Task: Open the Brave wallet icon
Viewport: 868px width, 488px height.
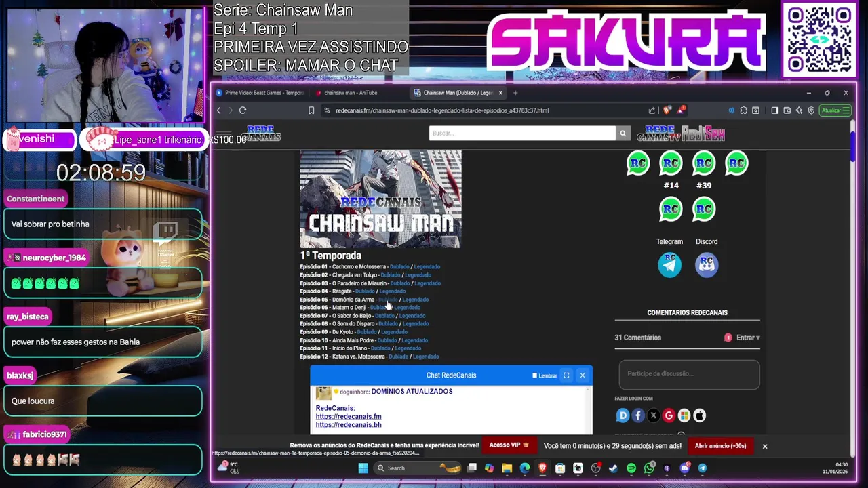Action: tap(787, 110)
